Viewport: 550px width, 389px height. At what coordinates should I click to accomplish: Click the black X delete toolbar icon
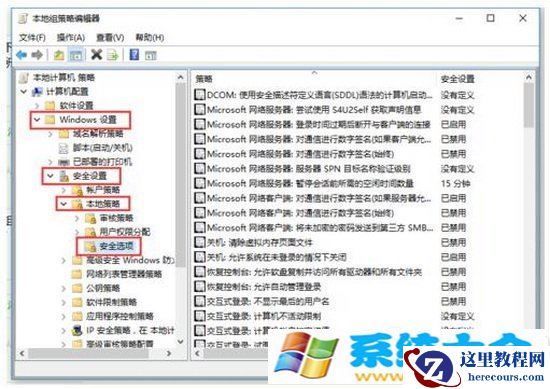coord(96,55)
